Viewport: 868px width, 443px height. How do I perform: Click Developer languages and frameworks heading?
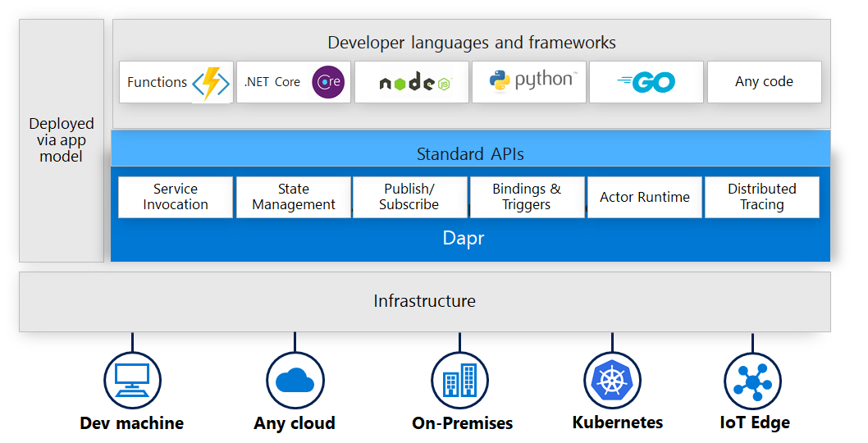(472, 43)
